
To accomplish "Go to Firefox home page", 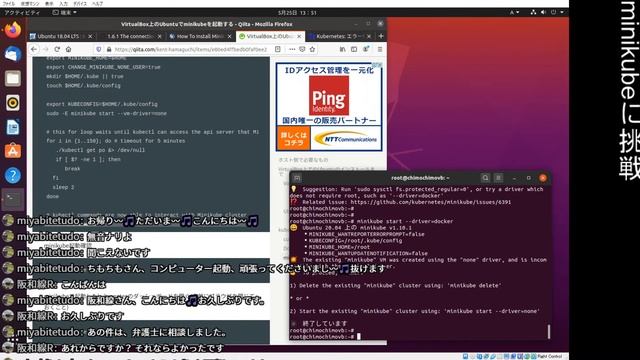I will [69, 49].
